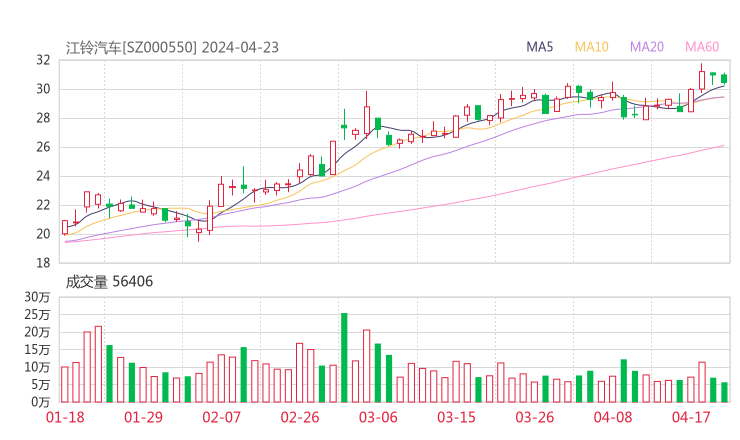740x440 pixels.
Task: Click the chart title 江铃汽车[SZ000550] 2024-04-23
Action: (x=172, y=48)
